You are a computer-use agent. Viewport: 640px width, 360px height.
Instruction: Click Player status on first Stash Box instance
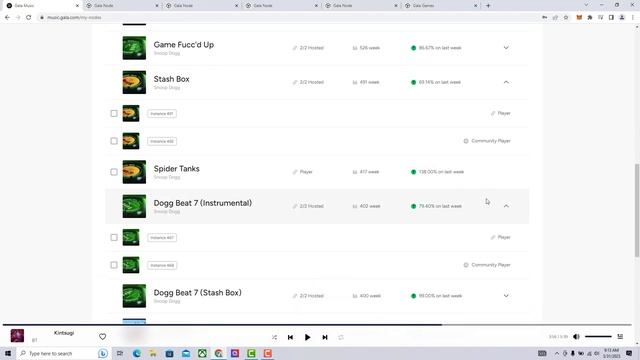(500, 113)
